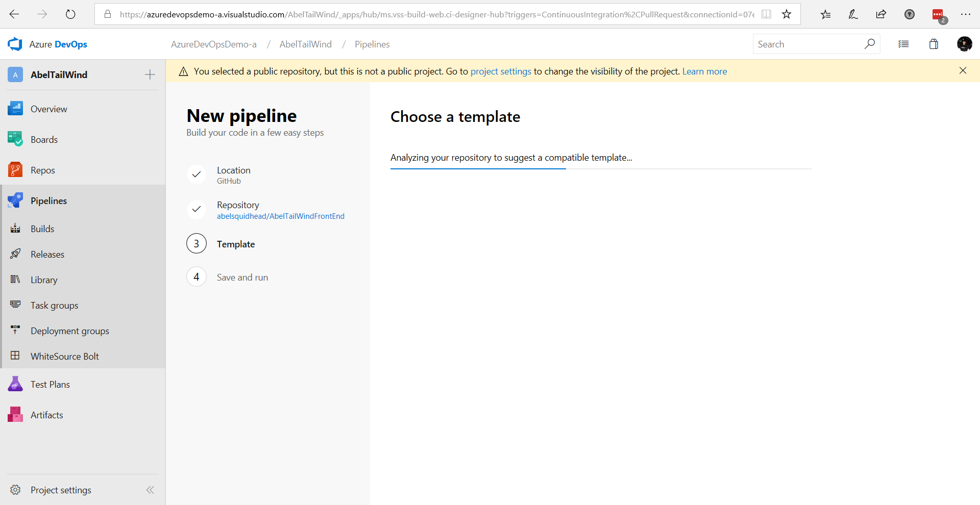Open Library under Pipelines
This screenshot has height=505, width=980.
[x=83, y=280]
